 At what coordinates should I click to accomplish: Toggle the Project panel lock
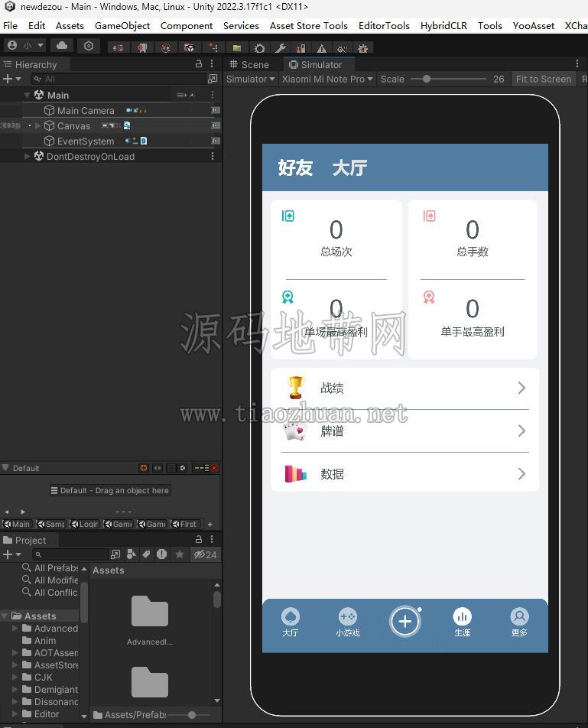199,539
